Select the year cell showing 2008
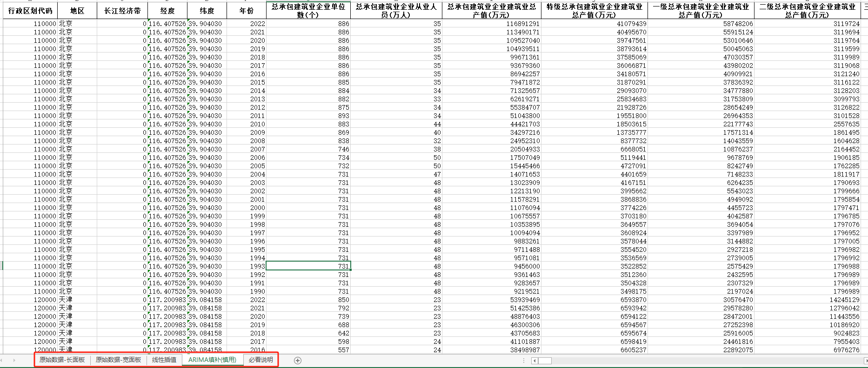The width and height of the screenshot is (868, 368). (247, 141)
